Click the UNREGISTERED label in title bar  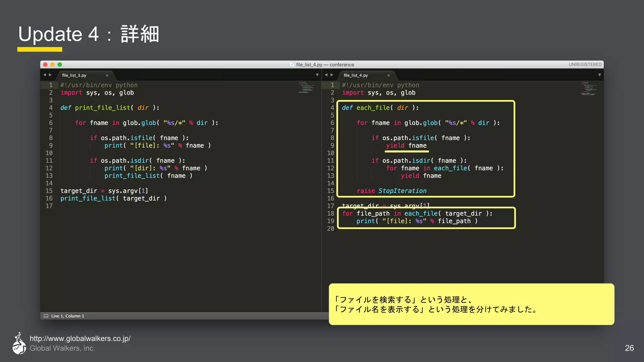(585, 64)
